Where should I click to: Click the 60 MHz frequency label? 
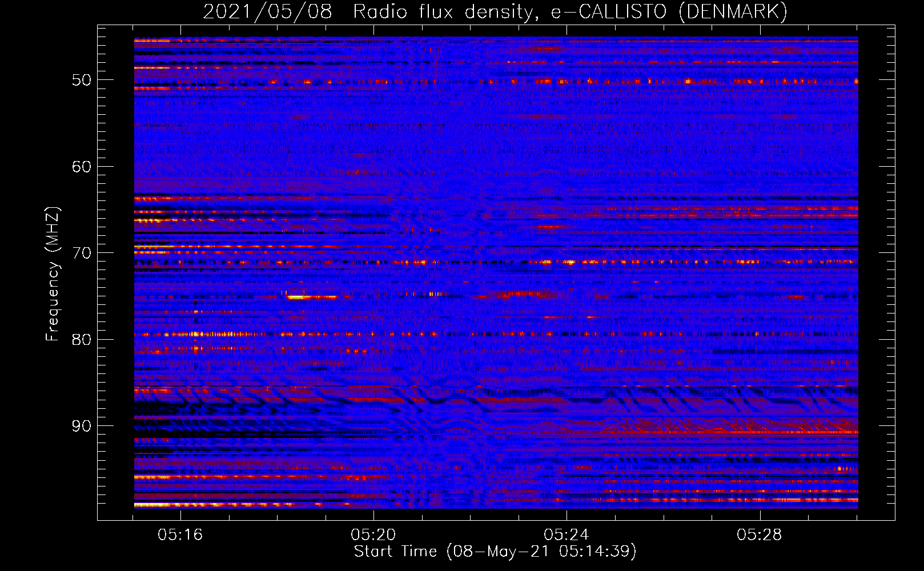[81, 167]
